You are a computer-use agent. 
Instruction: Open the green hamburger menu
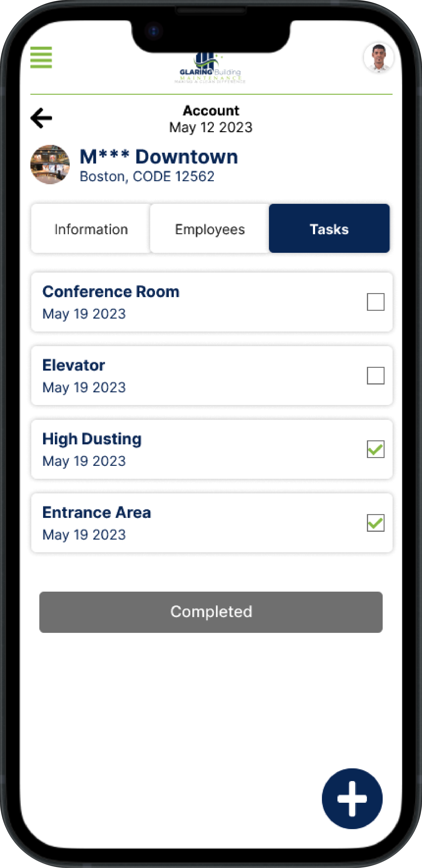coord(41,57)
